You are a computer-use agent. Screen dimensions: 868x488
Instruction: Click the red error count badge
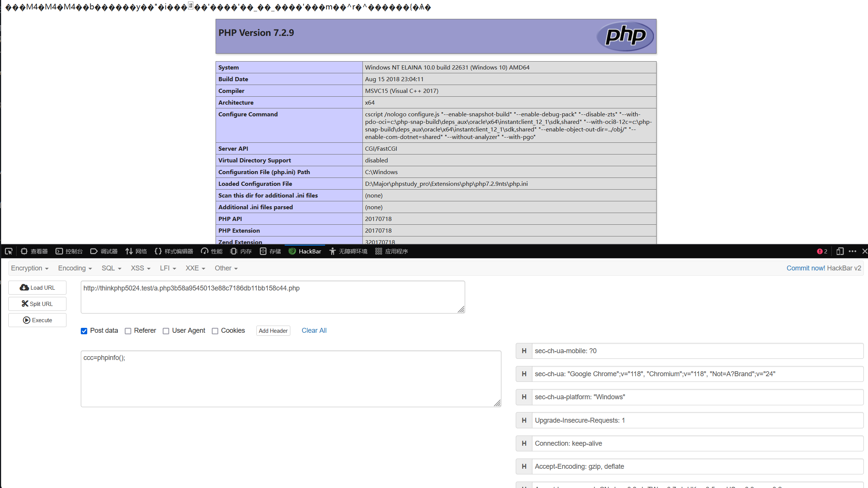(822, 251)
